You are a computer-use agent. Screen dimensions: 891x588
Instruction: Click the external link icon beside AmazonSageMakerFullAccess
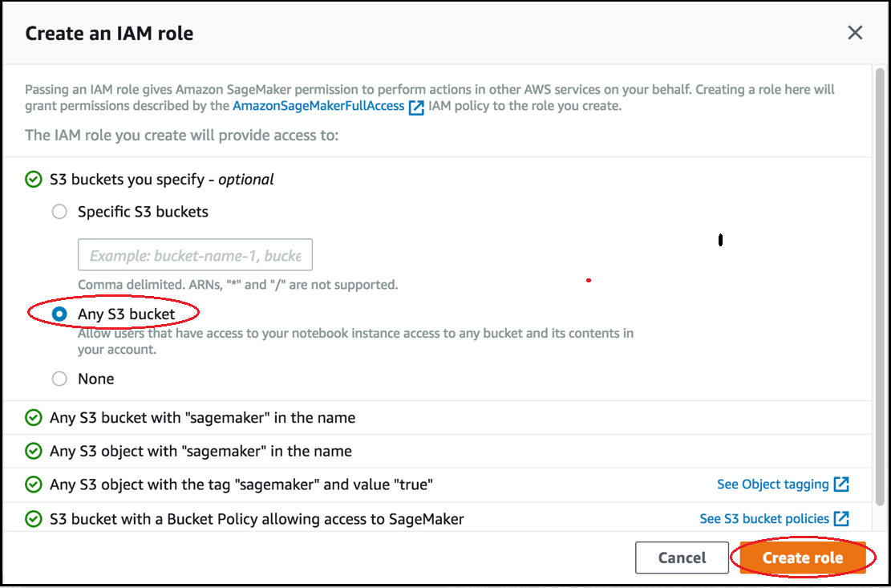415,105
